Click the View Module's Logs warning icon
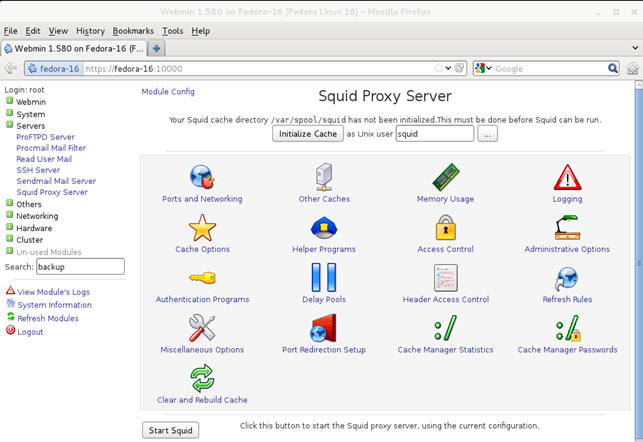643x442 pixels. tap(10, 291)
